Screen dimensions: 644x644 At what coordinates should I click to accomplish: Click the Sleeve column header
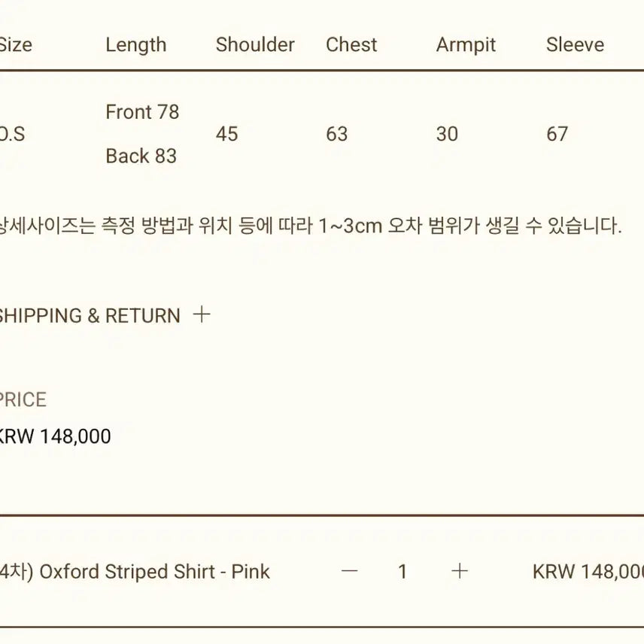pyautogui.click(x=576, y=44)
